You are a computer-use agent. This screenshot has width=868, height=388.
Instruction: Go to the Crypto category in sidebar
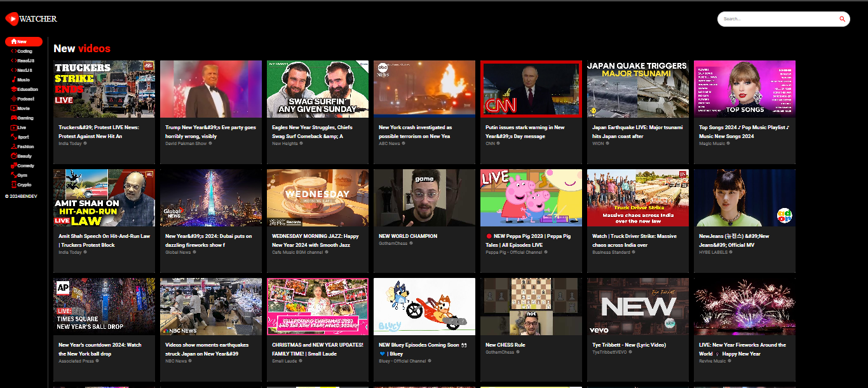[x=23, y=184]
